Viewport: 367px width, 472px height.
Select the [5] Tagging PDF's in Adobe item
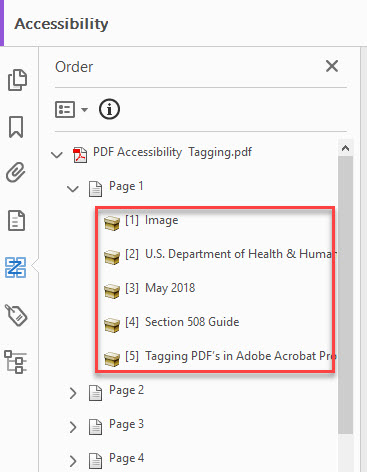click(230, 356)
